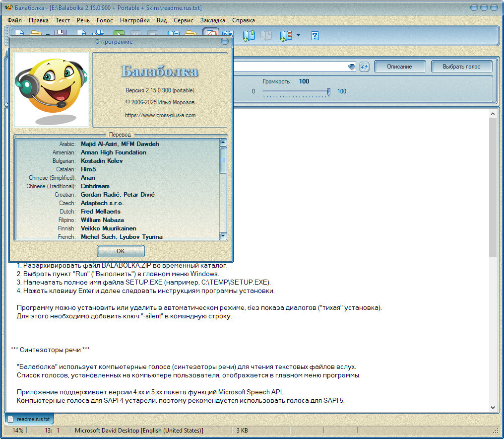Click the Save floppy disk toolbar icon
Image resolution: width=504 pixels, height=439 pixels.
click(x=61, y=33)
